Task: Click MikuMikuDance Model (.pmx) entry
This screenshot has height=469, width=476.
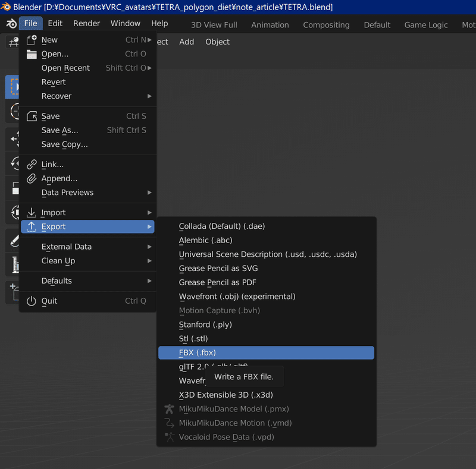Action: click(266, 409)
